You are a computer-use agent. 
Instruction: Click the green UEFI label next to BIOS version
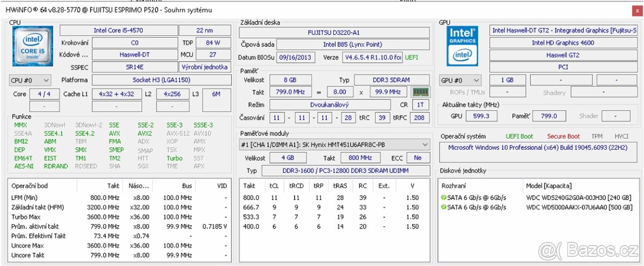[x=412, y=57]
